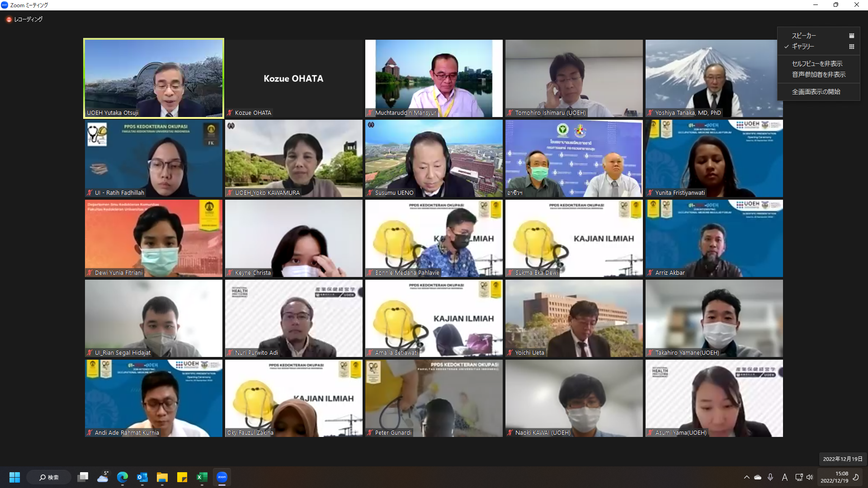The height and width of the screenshot is (488, 868).
Task: Select Andi Ade Rahmat Kurnia video tile
Action: coord(154,398)
